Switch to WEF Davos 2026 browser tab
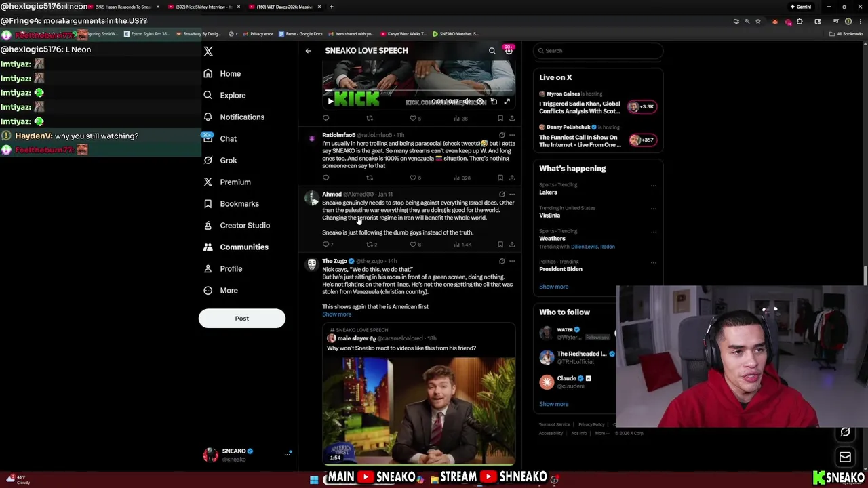 283,7
